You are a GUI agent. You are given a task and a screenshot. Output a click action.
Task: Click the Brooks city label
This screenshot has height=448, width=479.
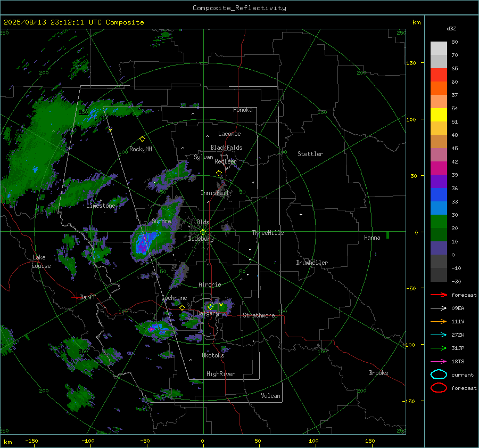378,373
